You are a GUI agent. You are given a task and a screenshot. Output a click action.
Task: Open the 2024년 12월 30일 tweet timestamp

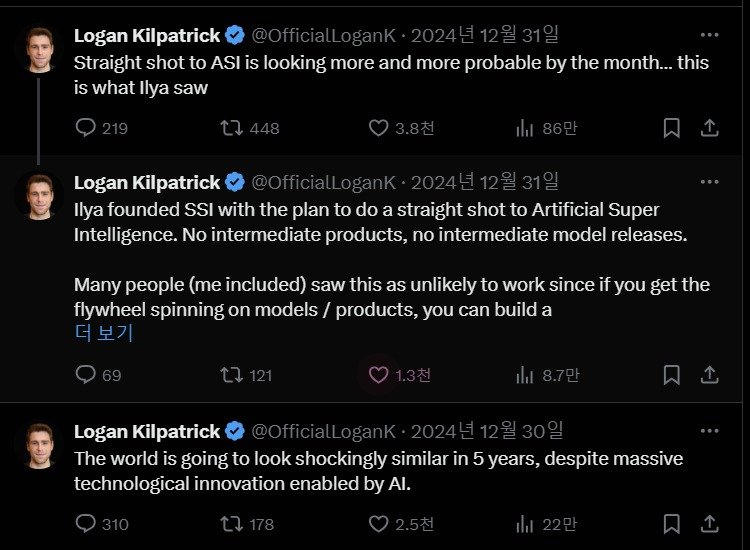click(487, 431)
